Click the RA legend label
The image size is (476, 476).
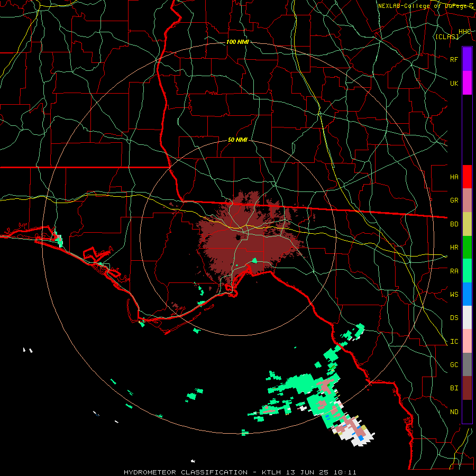pyautogui.click(x=454, y=271)
